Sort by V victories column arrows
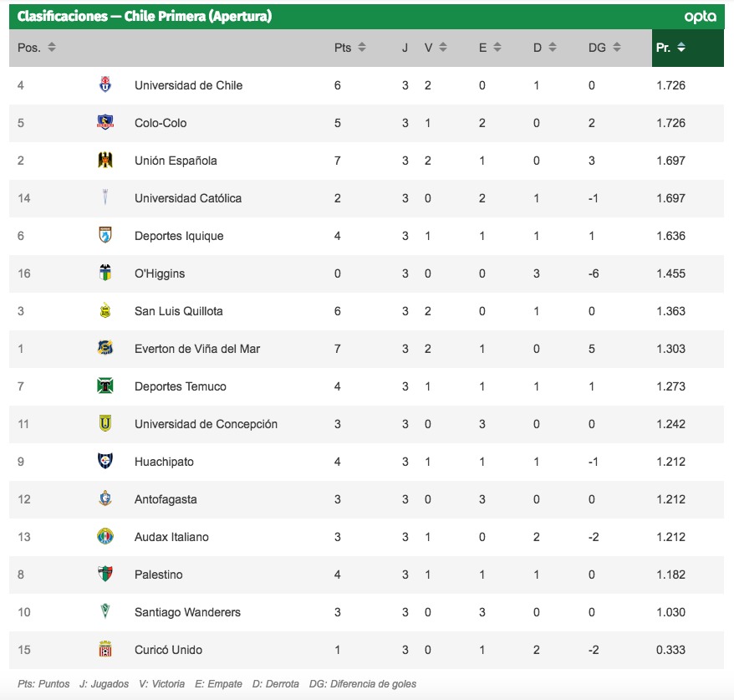Screen dimensions: 734x700 443,48
